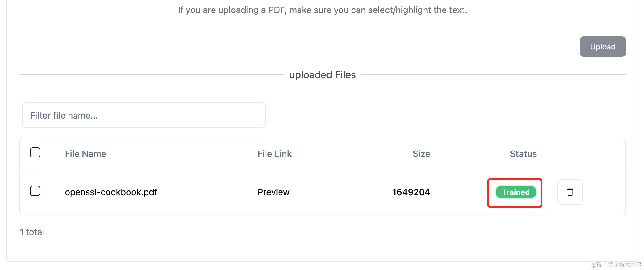
Task: Click the divider line left of 'uploaded Files'
Action: click(x=152, y=75)
